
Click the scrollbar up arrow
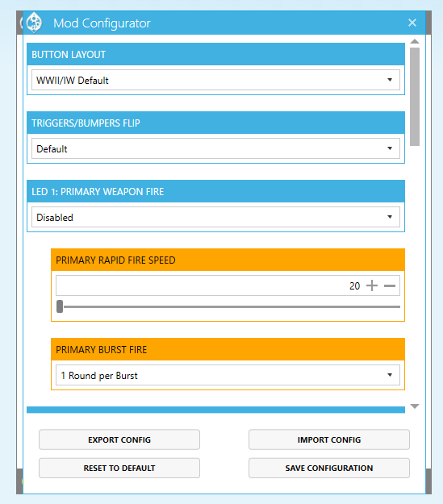[x=415, y=41]
